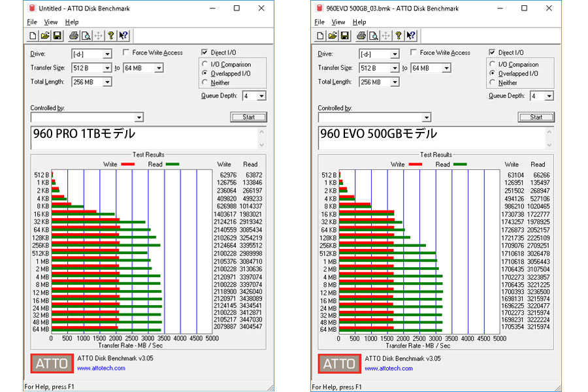The height and width of the screenshot is (392, 588).
Task: Click context help arrow icon in 960EVO window
Action: [412, 35]
